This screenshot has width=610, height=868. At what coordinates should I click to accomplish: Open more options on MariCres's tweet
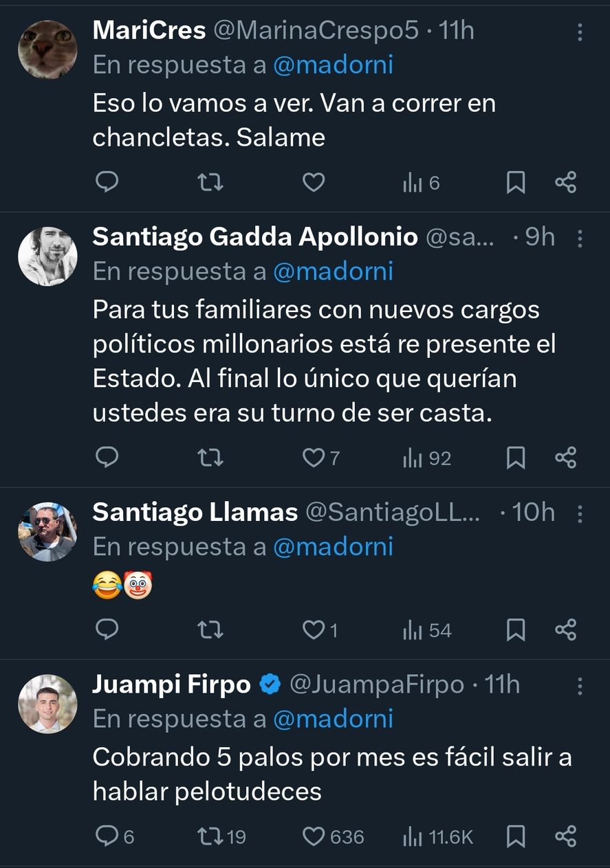click(580, 32)
